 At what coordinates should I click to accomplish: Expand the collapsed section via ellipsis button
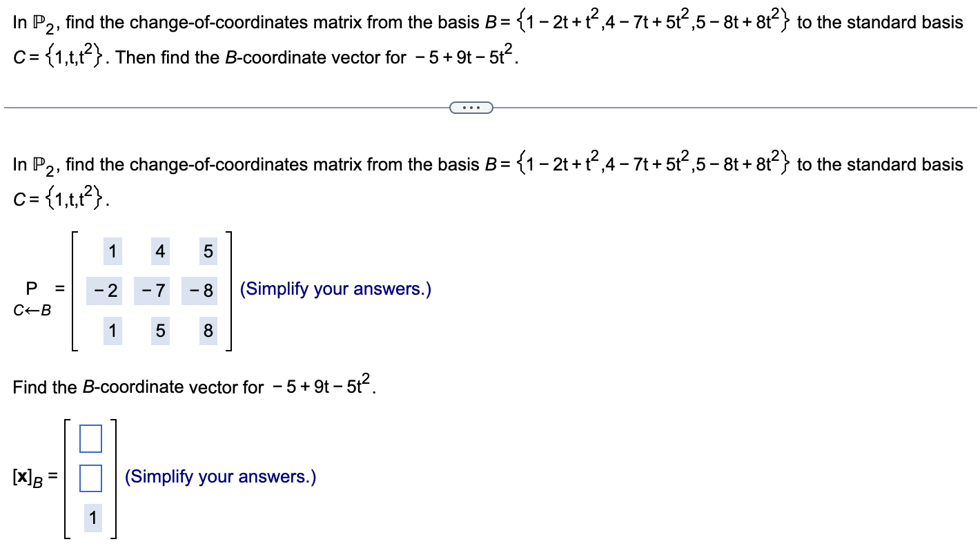(471, 107)
